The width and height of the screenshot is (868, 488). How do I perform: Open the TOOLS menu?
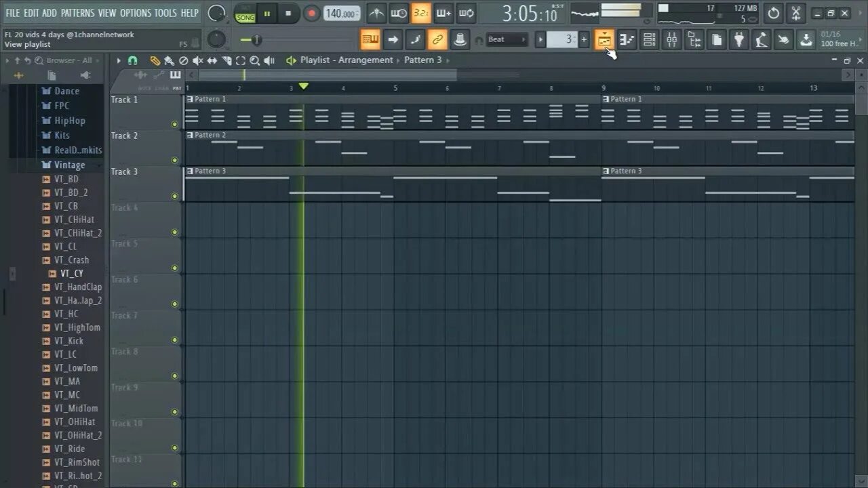pyautogui.click(x=165, y=13)
